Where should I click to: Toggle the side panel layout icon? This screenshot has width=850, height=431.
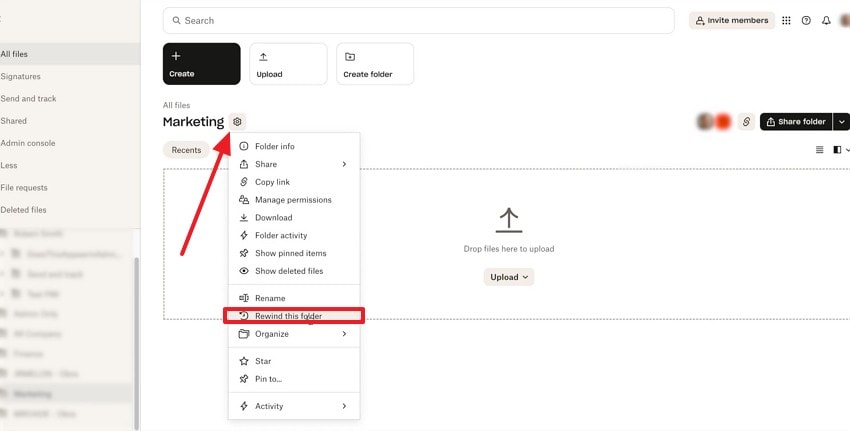tap(838, 150)
